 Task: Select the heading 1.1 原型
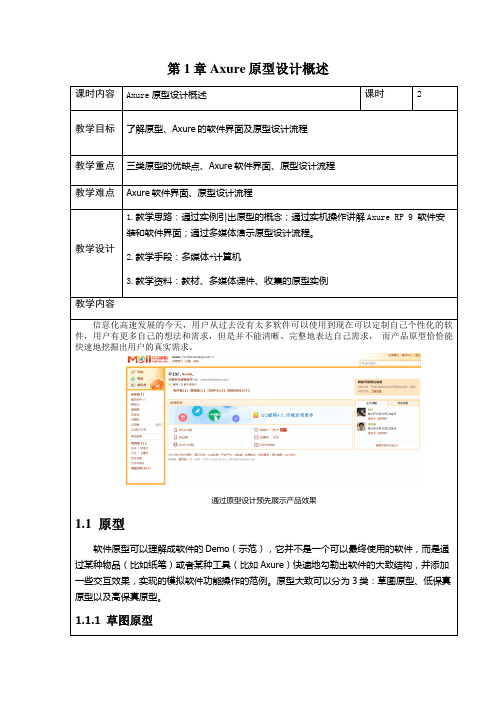100,524
